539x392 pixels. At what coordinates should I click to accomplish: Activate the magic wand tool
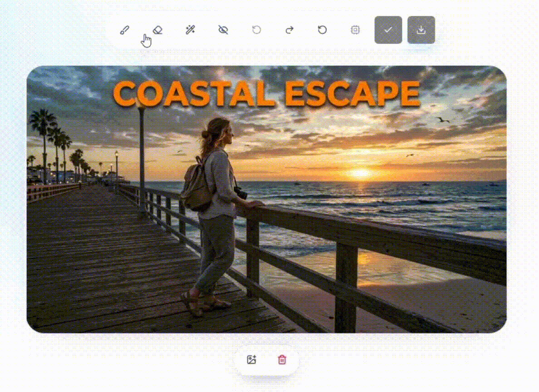(190, 30)
